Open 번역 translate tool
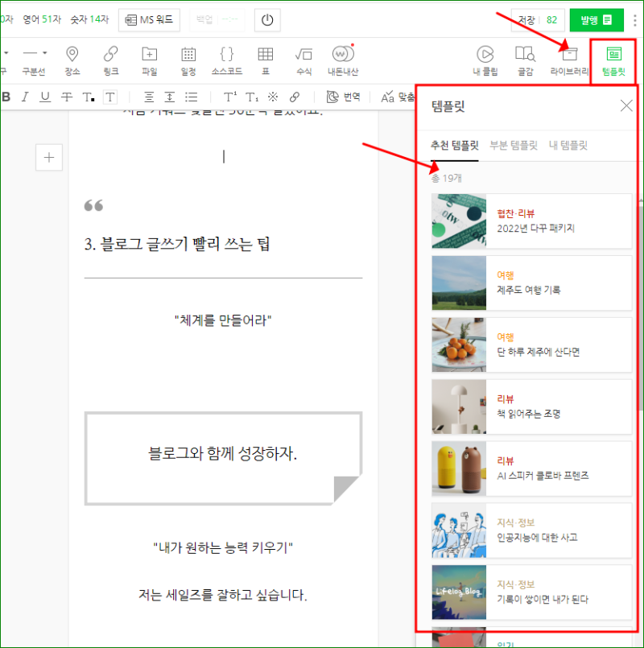The width and height of the screenshot is (644, 648). pos(343,97)
